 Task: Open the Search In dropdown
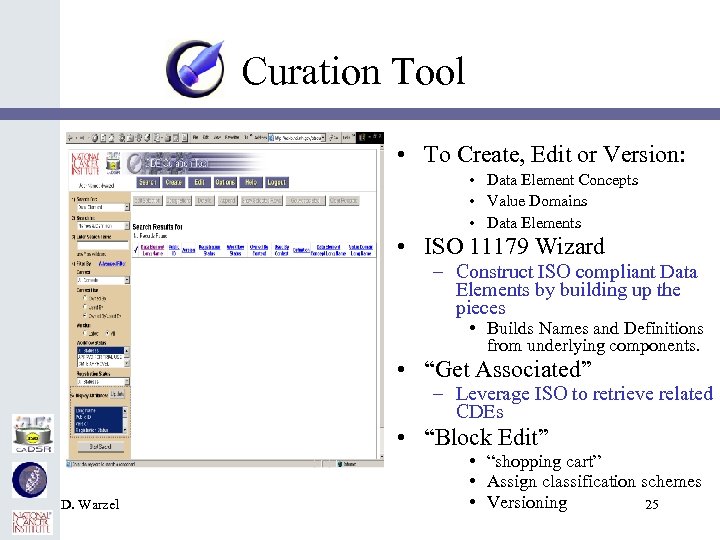103,226
